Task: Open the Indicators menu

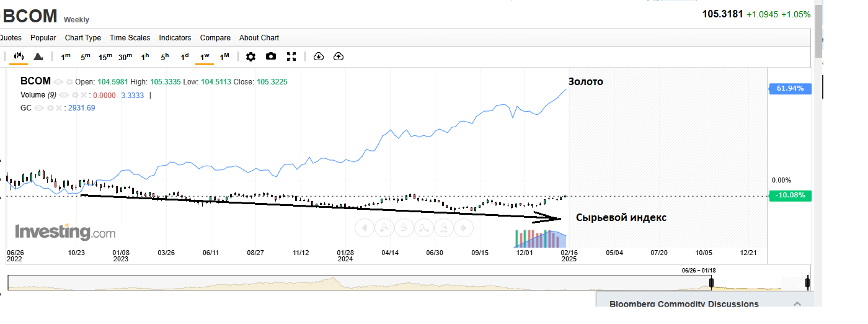Action: pyautogui.click(x=175, y=38)
